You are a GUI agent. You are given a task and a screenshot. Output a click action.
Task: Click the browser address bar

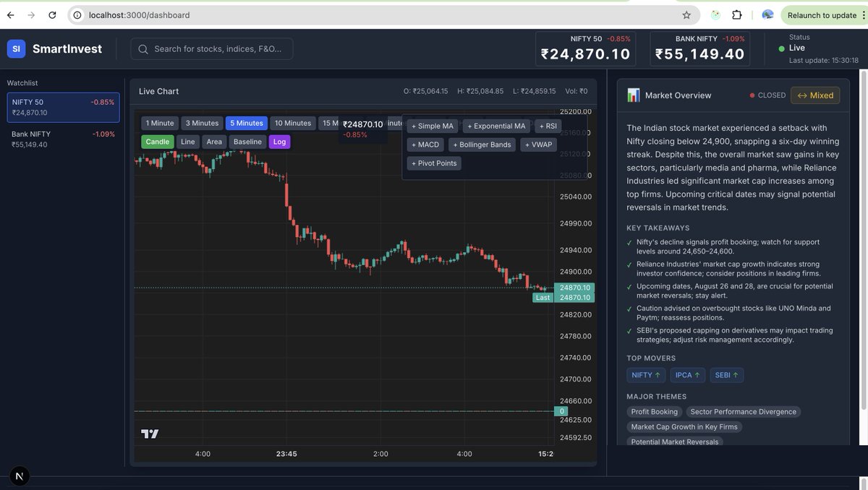tap(383, 15)
